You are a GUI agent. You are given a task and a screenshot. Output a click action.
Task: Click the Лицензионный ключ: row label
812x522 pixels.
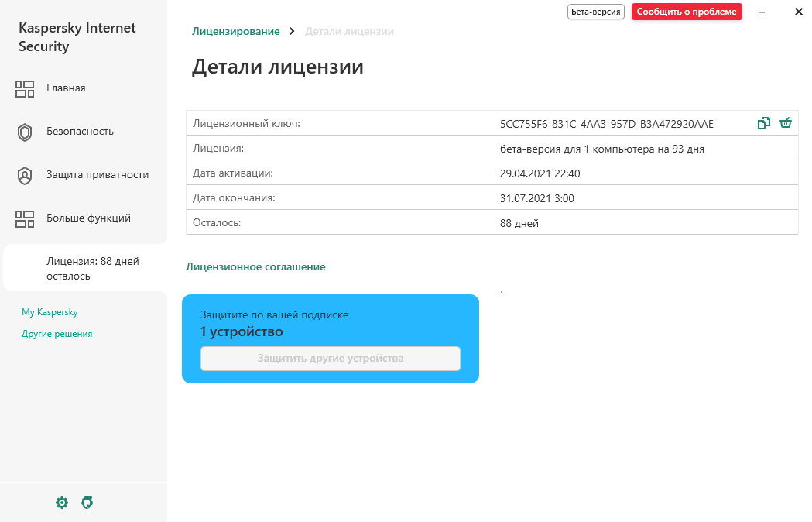click(x=246, y=123)
